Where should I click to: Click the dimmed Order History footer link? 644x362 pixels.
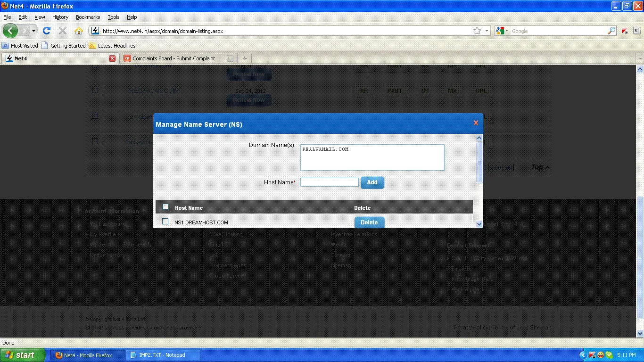[107, 255]
